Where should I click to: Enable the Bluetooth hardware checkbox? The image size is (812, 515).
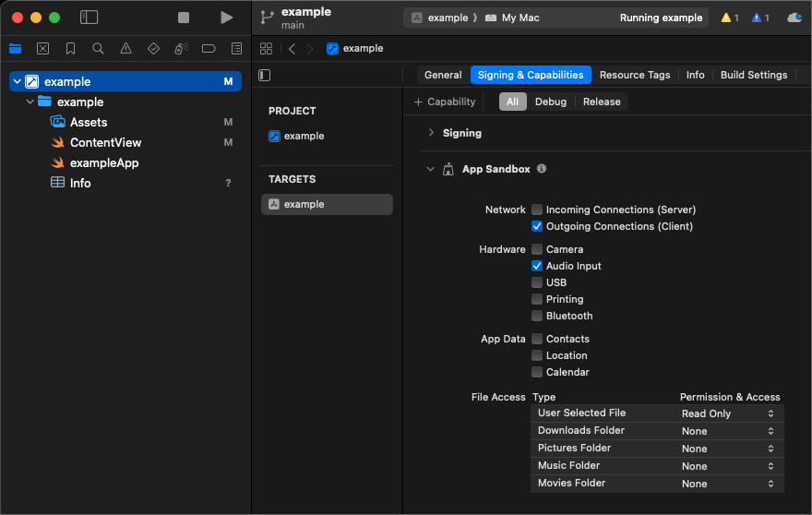(x=537, y=316)
